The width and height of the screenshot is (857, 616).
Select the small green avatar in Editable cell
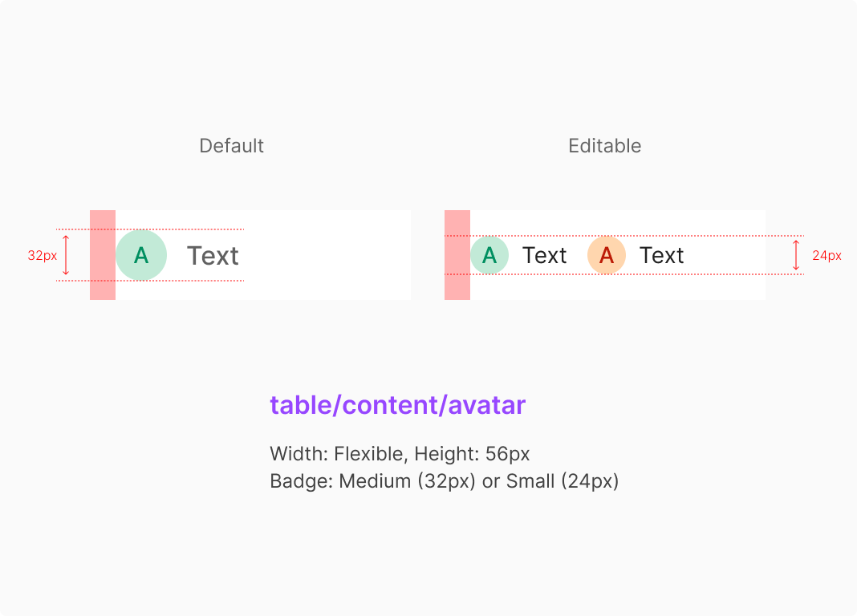pos(489,255)
